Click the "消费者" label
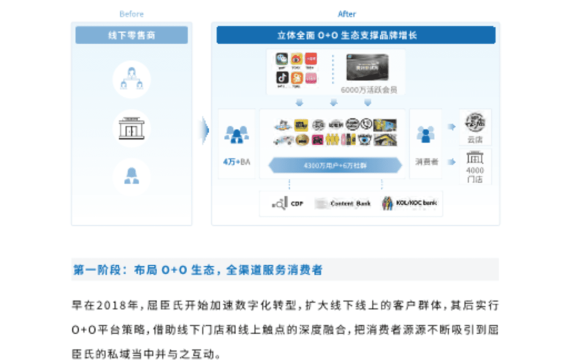Viewport: 570px width, 360px height. point(427,162)
